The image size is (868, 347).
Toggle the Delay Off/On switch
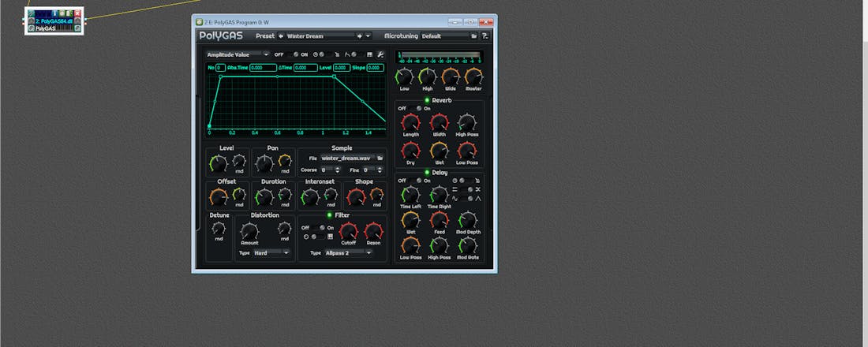click(415, 181)
